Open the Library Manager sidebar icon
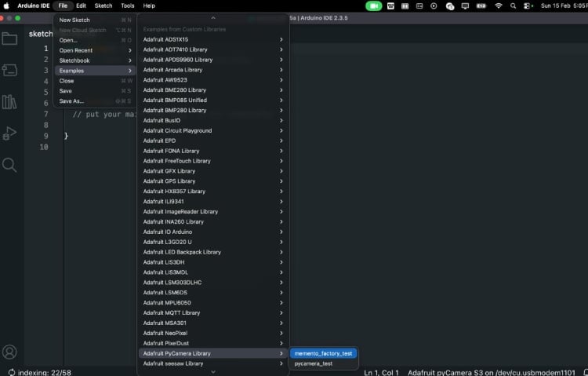This screenshot has height=376, width=588. (9, 102)
